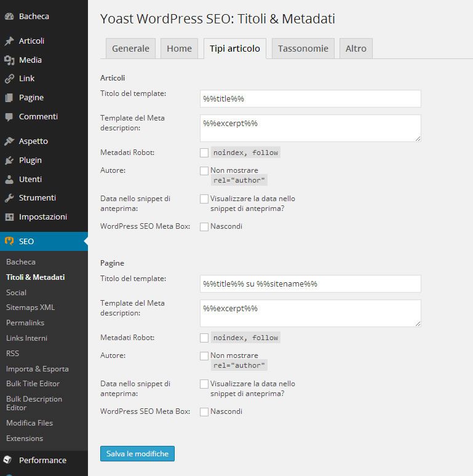Check Non mostrare rel author for Articoli
Viewport: 473px width, 476px height.
(204, 171)
